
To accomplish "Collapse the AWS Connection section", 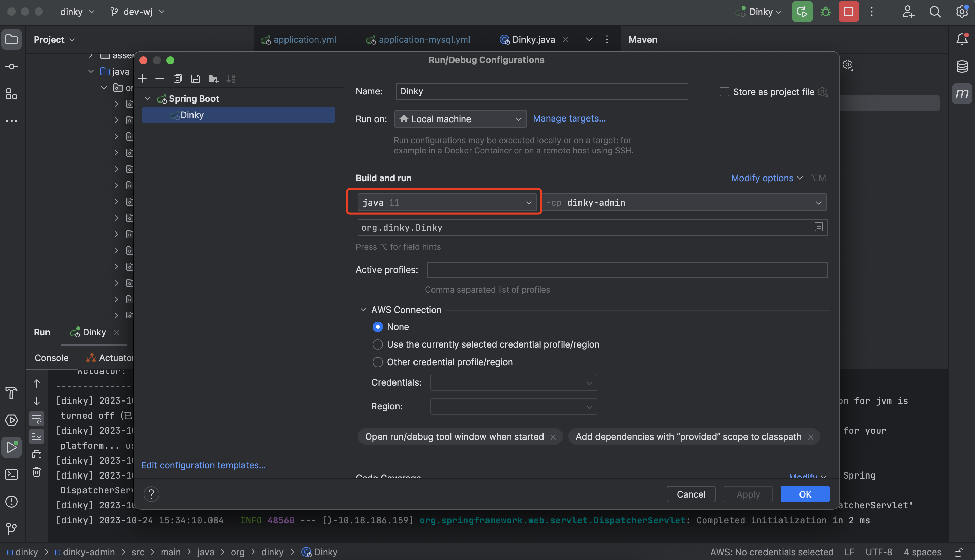I will coord(363,310).
